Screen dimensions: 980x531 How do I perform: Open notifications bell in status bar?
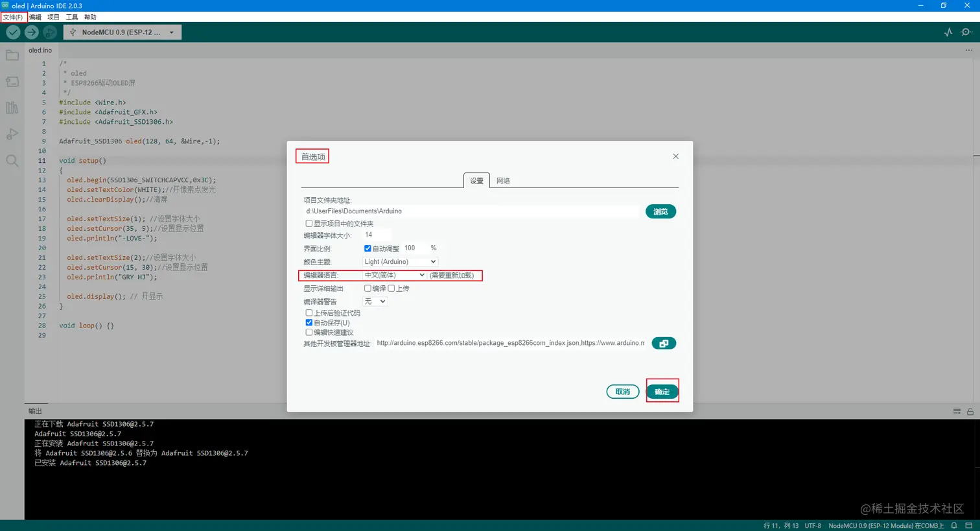954,525
